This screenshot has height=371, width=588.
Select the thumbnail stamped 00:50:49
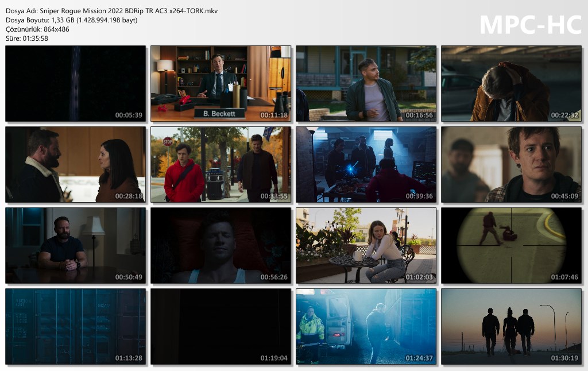coord(75,246)
